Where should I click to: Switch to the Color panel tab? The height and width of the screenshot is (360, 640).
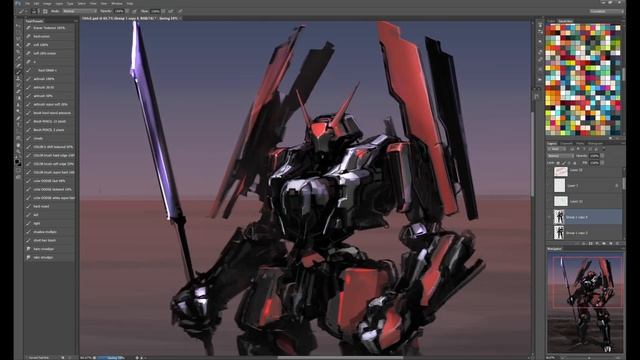[551, 20]
